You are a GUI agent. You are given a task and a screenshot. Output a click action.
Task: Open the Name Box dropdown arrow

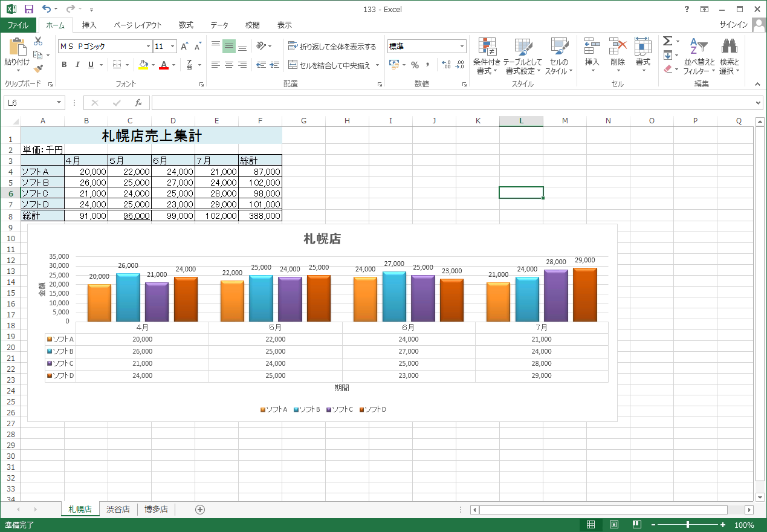coord(59,103)
